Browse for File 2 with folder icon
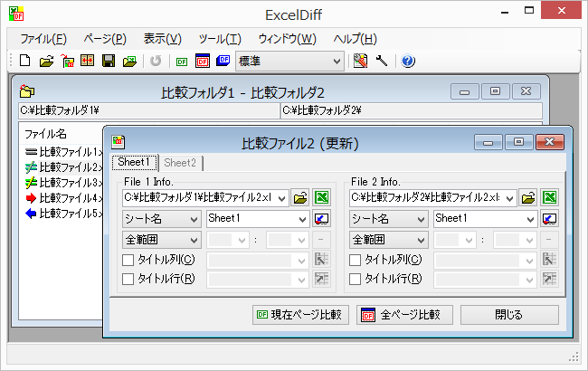588x371 pixels. point(528,197)
